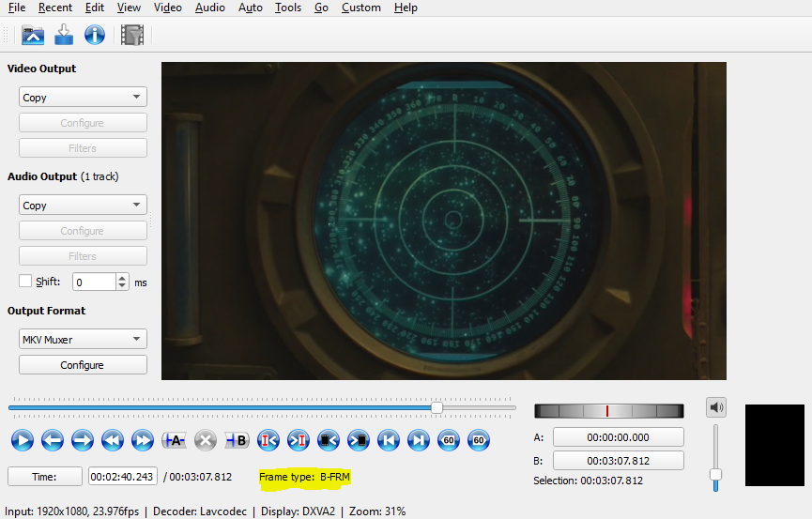Click the audio shift ms input field
This screenshot has width=812, height=519.
tap(94, 282)
